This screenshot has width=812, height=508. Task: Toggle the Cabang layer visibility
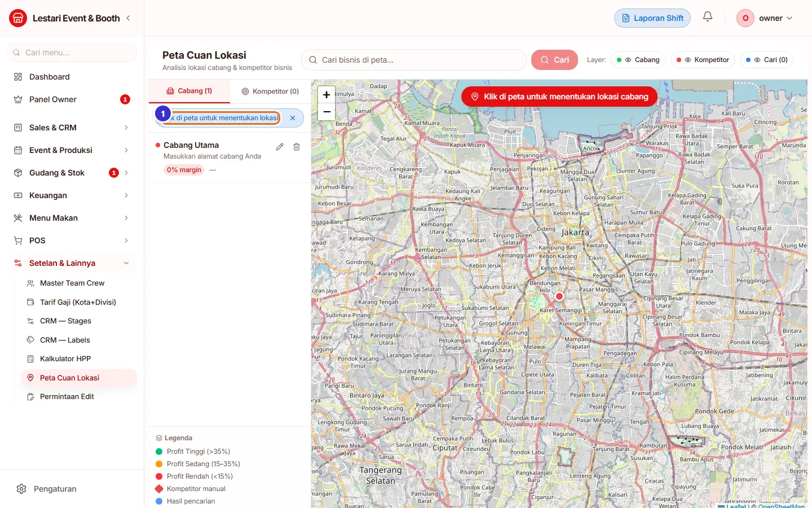pos(638,60)
